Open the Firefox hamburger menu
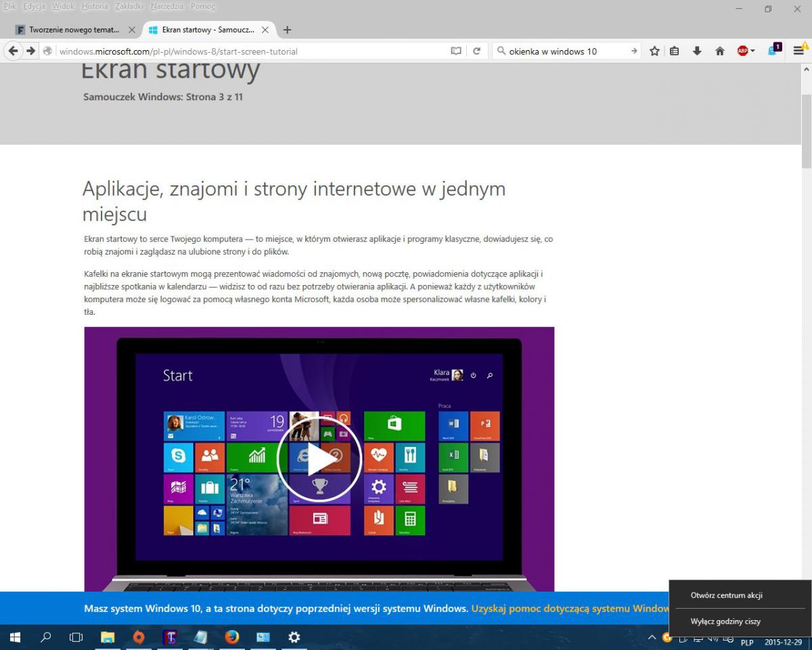The image size is (812, 650). [799, 51]
